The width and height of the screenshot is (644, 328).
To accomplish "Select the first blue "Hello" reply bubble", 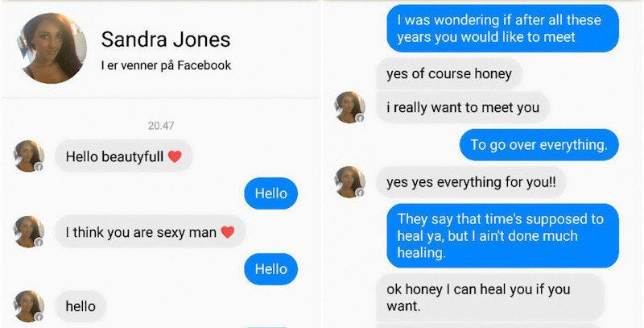I will pyautogui.click(x=271, y=193).
